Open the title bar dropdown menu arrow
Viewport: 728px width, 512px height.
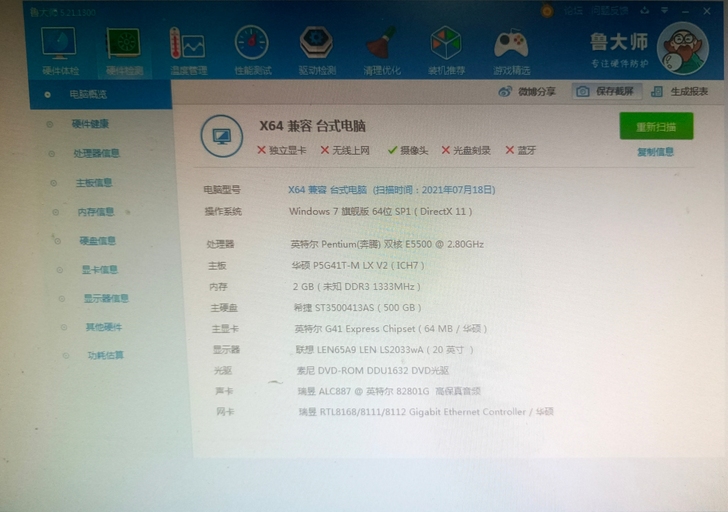tap(665, 10)
